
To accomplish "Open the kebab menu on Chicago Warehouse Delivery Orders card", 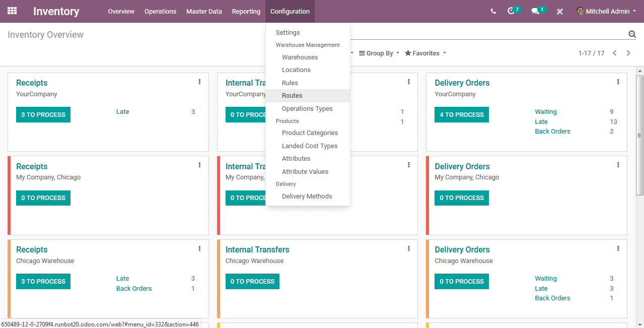I will pyautogui.click(x=618, y=248).
